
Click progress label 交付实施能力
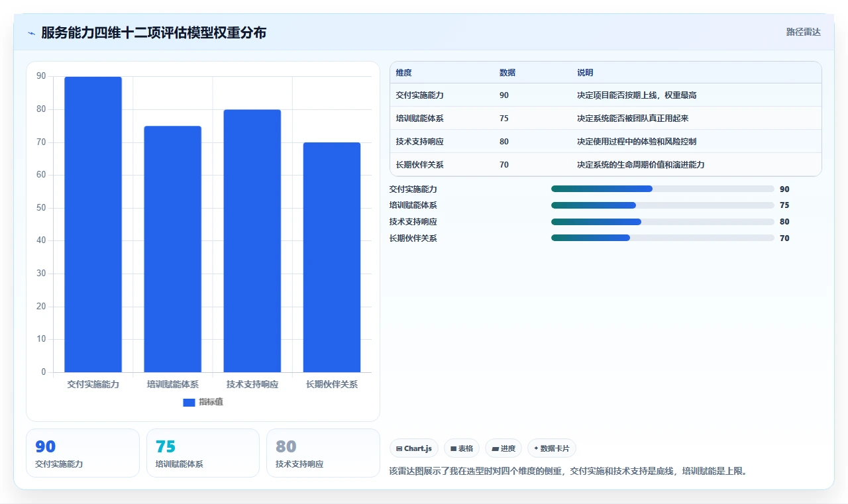pyautogui.click(x=413, y=189)
